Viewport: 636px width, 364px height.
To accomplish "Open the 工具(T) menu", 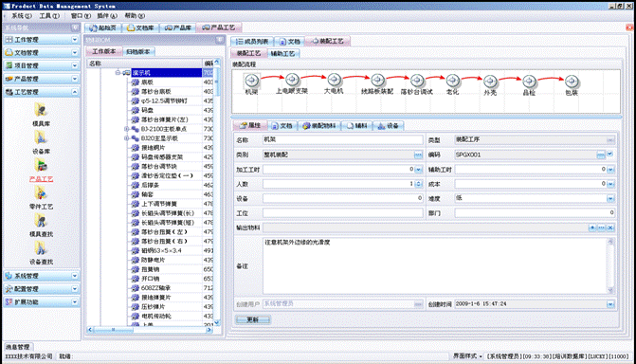I will tap(49, 16).
